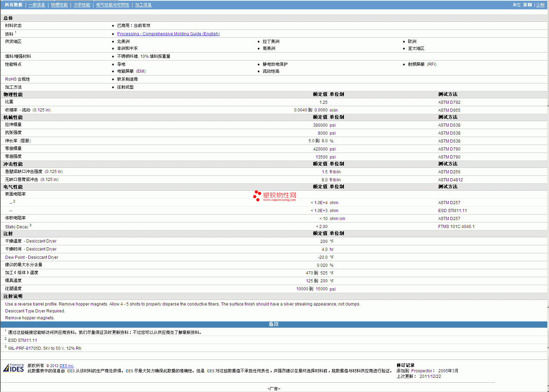Screen dimensions: 549x392
Task: Click the 不锈钢纤维 filler description
Action: tap(144, 56)
